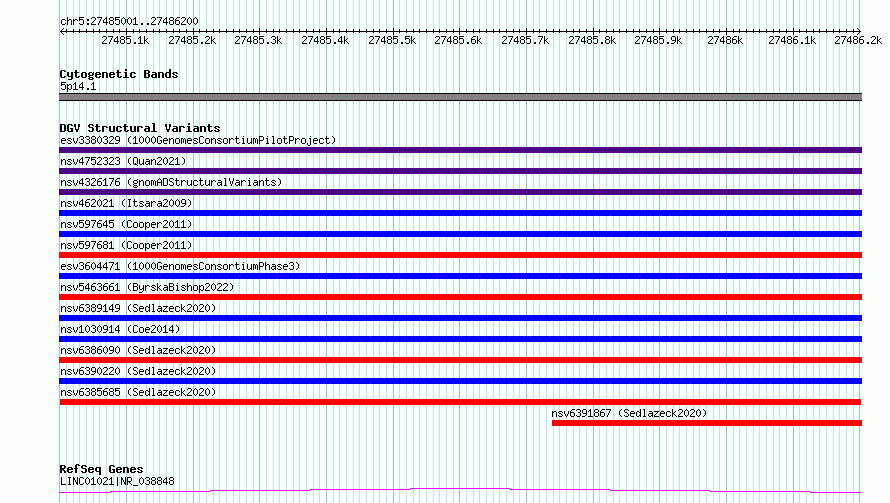
Task: Click the nsv6389149 (Sedlazeck2020) label
Action: [138, 308]
